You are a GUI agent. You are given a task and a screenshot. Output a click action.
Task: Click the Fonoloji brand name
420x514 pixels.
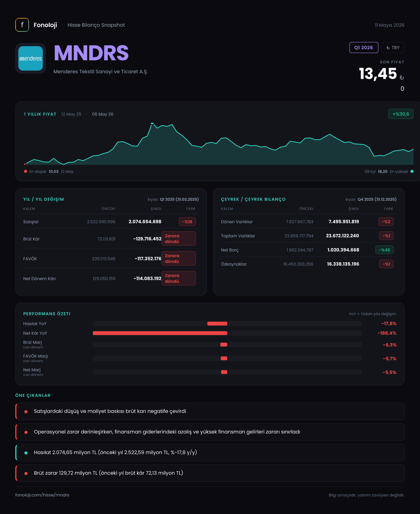click(x=45, y=25)
